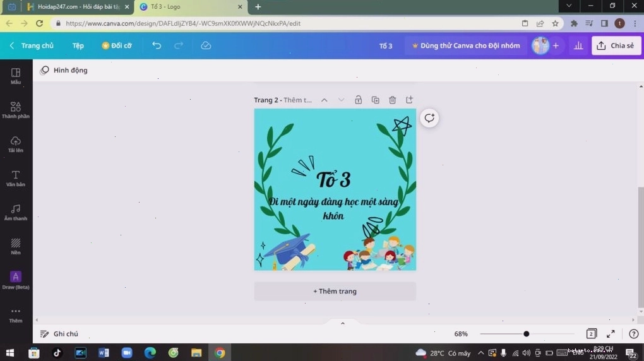Open the insights chart icon
The image size is (644, 361).
[578, 45]
